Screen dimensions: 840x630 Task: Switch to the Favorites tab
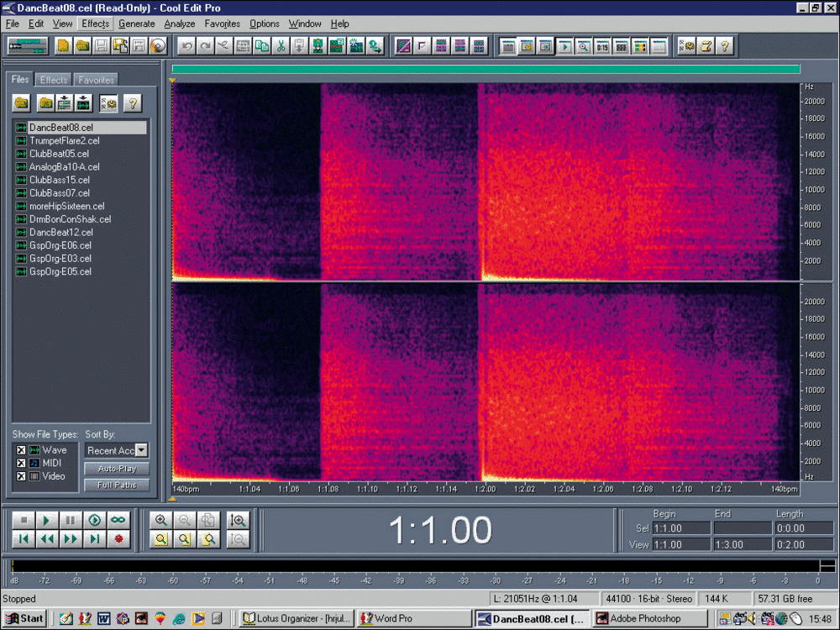point(96,80)
